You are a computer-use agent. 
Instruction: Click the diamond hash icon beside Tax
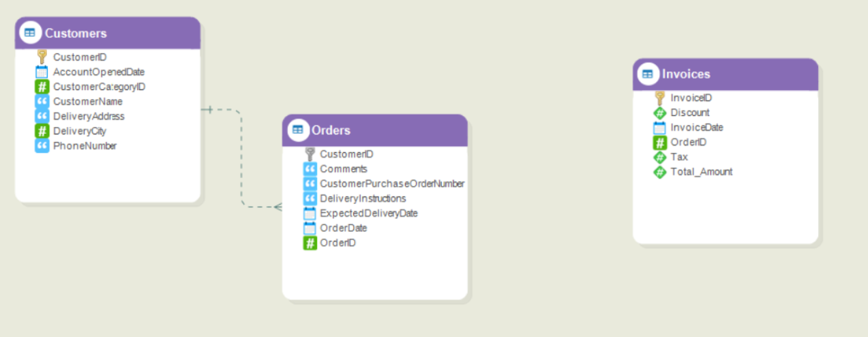[x=659, y=157]
